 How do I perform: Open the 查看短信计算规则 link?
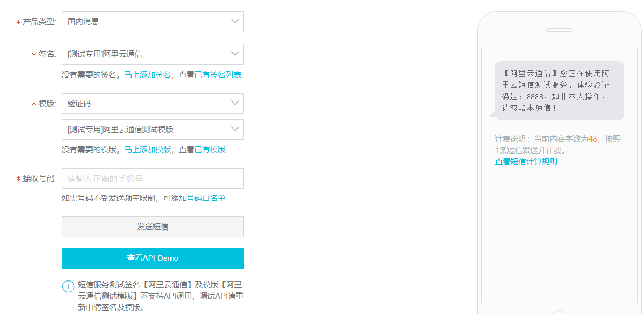click(x=526, y=162)
